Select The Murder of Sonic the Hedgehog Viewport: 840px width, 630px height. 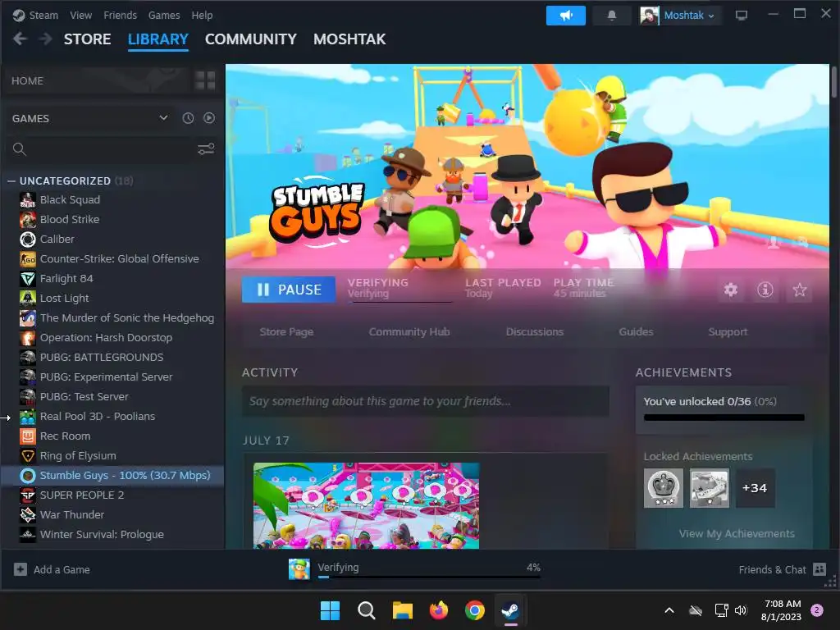[127, 318]
